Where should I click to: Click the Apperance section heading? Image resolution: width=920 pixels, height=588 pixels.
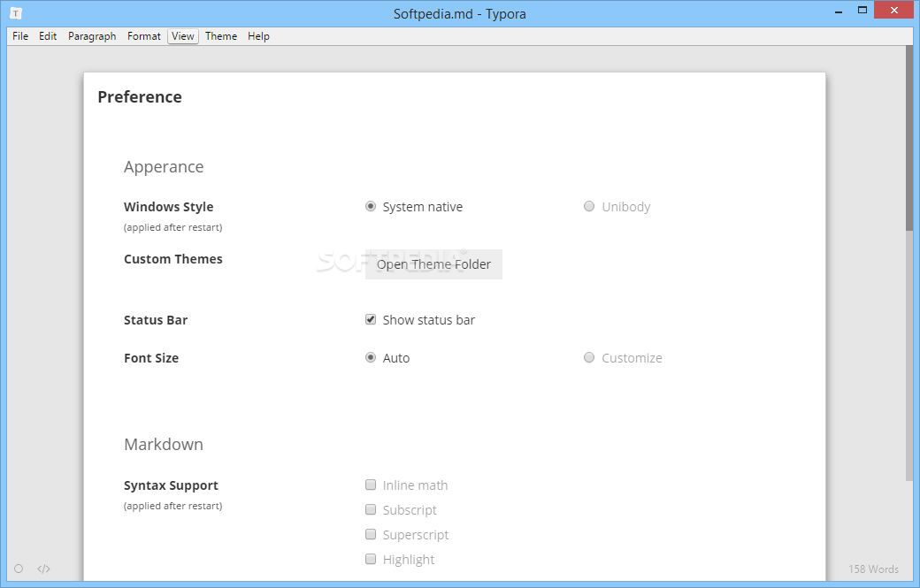point(164,167)
